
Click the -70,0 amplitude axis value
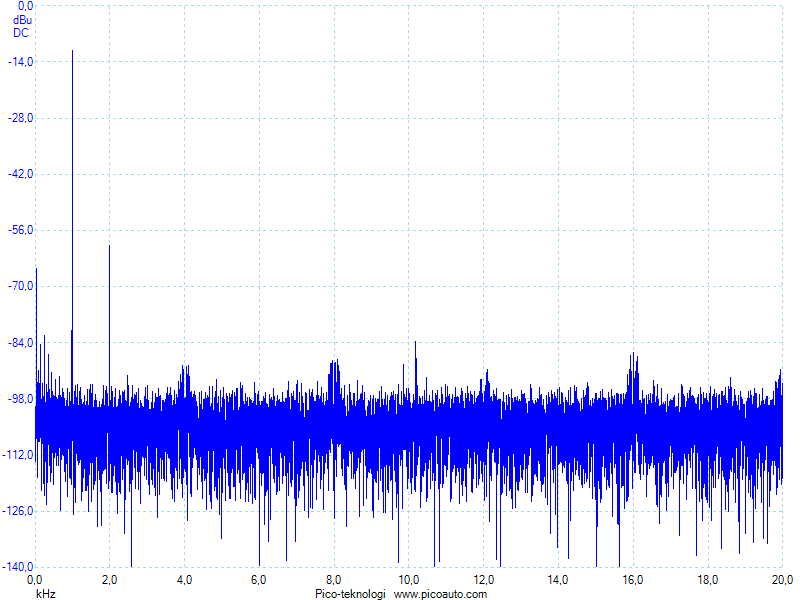tap(20, 286)
